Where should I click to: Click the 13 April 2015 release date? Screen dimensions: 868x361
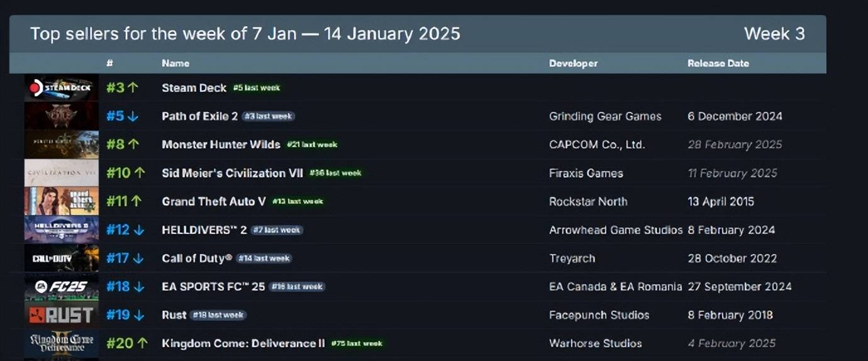point(721,201)
